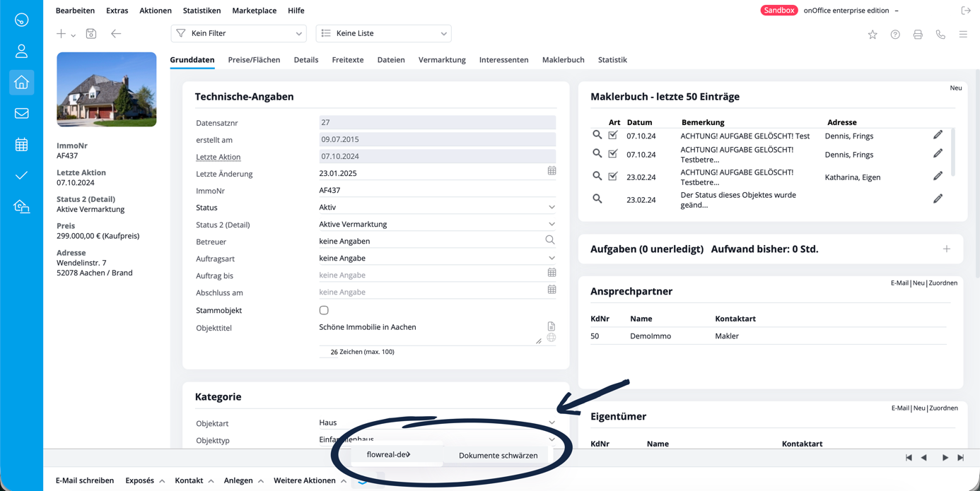Enable the Stammobjekt checkbox
980x491 pixels.
(x=324, y=310)
